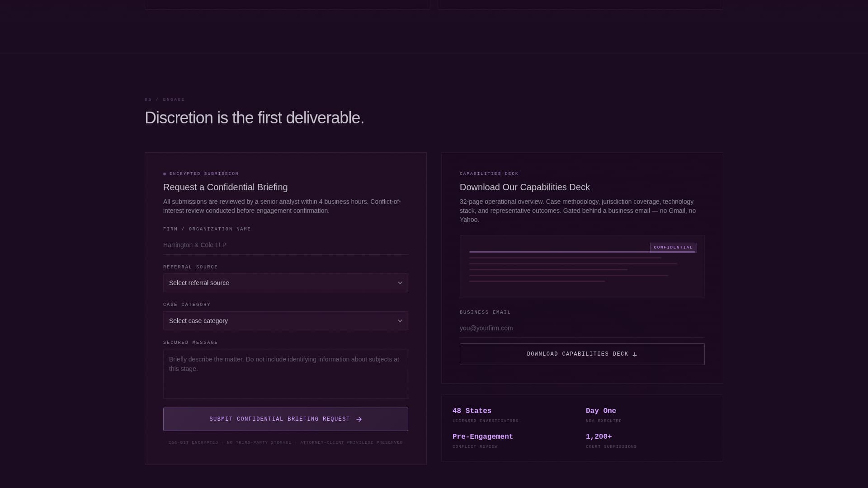Image resolution: width=868 pixels, height=488 pixels.
Task: Click the 'SECURED MESSAGE' field label
Action: pyautogui.click(x=190, y=343)
